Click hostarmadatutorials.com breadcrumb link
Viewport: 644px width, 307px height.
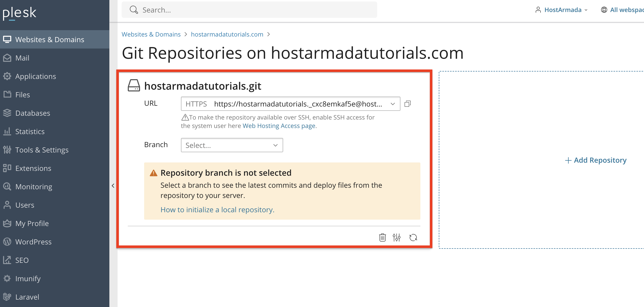(x=227, y=34)
